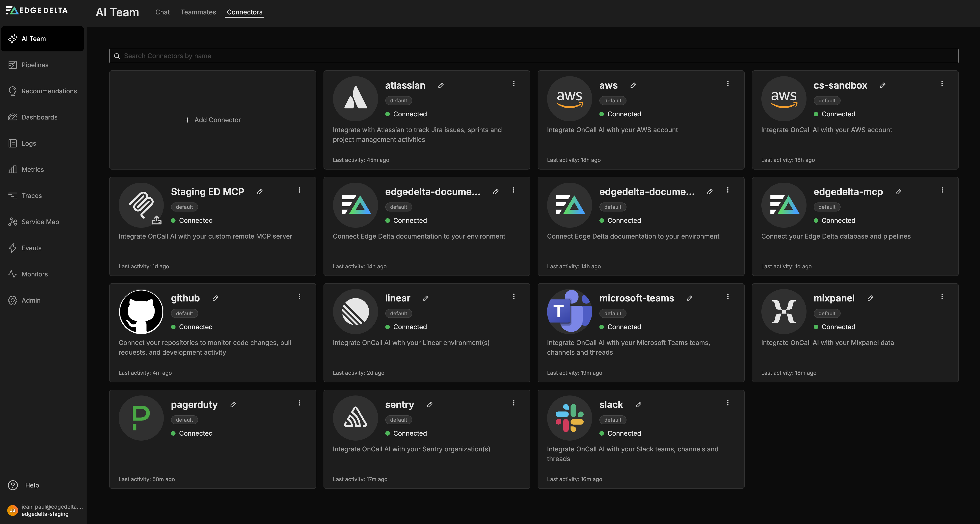
Task: Open Monitors from the sidebar
Action: [34, 274]
